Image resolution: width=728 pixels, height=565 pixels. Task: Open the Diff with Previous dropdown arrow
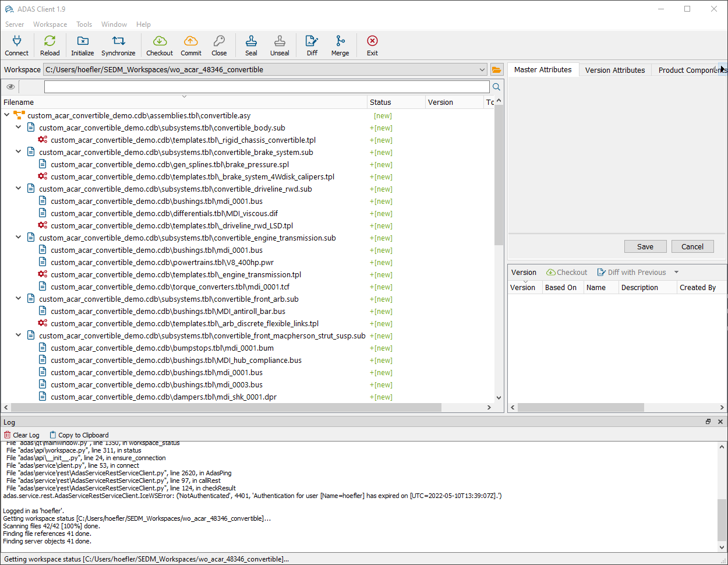point(676,272)
